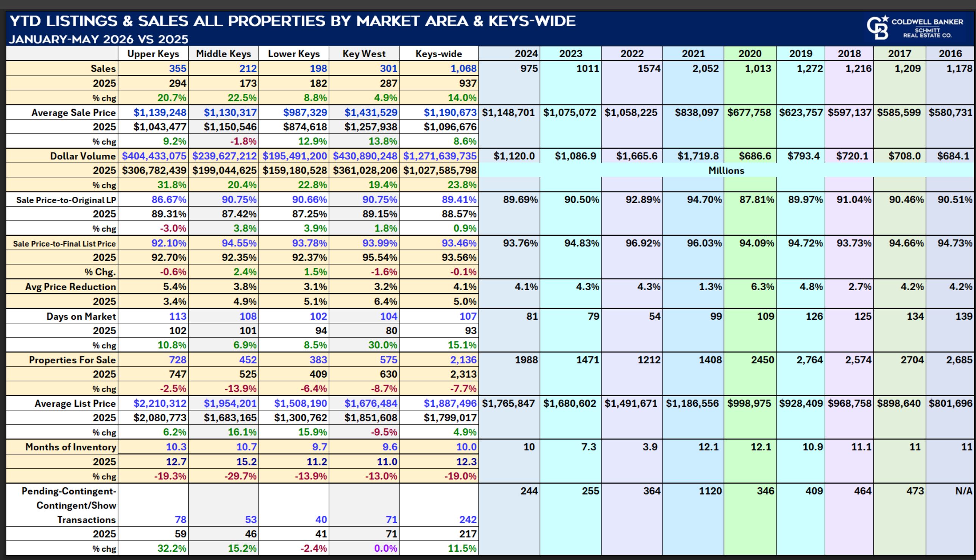Image resolution: width=976 pixels, height=560 pixels.
Task: Click 2022 months of inventory 3.9
Action: [650, 447]
